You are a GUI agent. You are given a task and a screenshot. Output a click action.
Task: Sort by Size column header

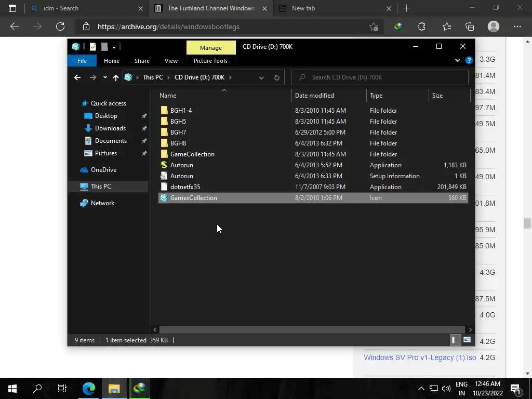pyautogui.click(x=449, y=96)
